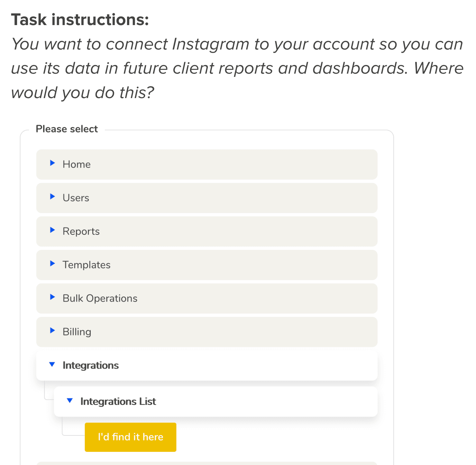Click the bold Integrations label text
Viewport: 476px width, 465px height.
91,365
